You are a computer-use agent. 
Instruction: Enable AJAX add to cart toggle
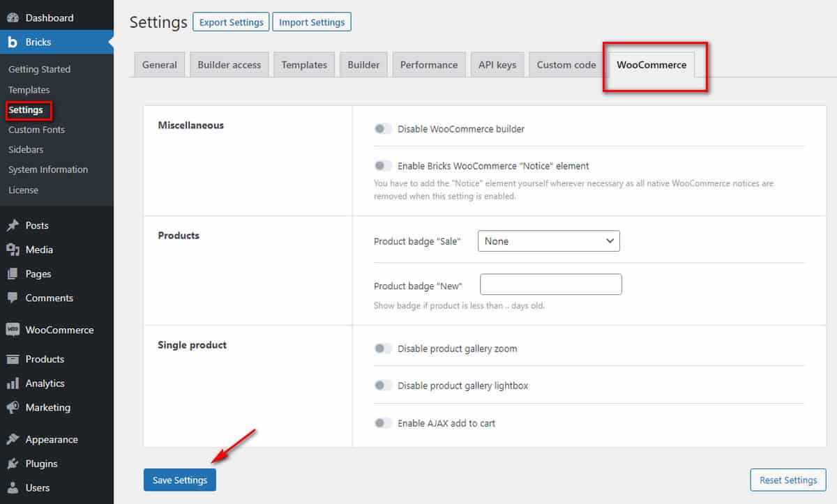383,423
